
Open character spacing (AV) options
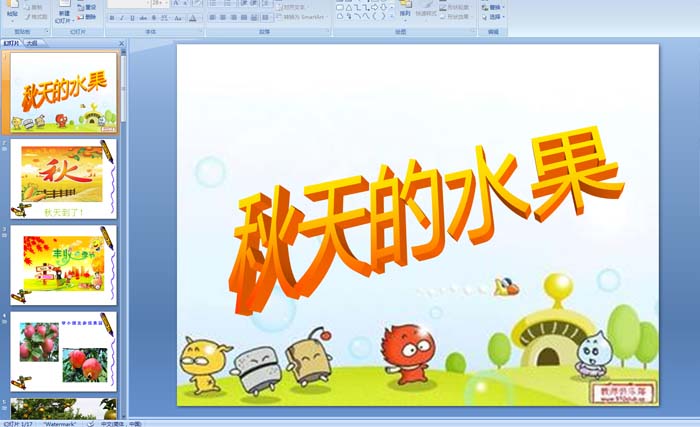click(164, 18)
